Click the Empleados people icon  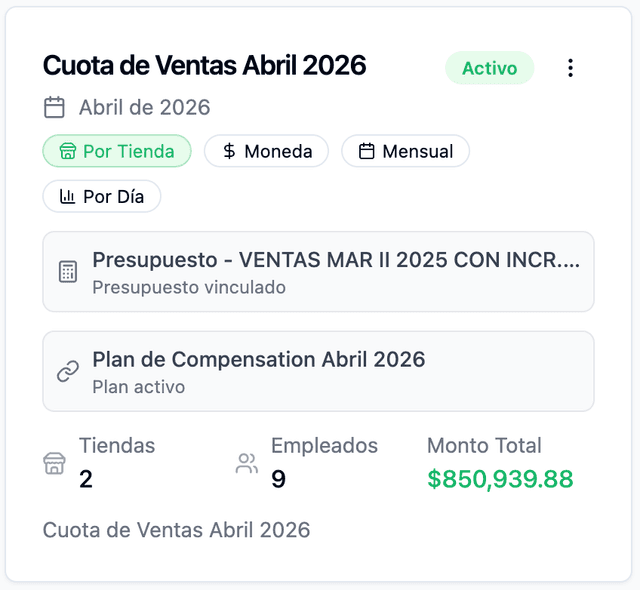pos(246,464)
